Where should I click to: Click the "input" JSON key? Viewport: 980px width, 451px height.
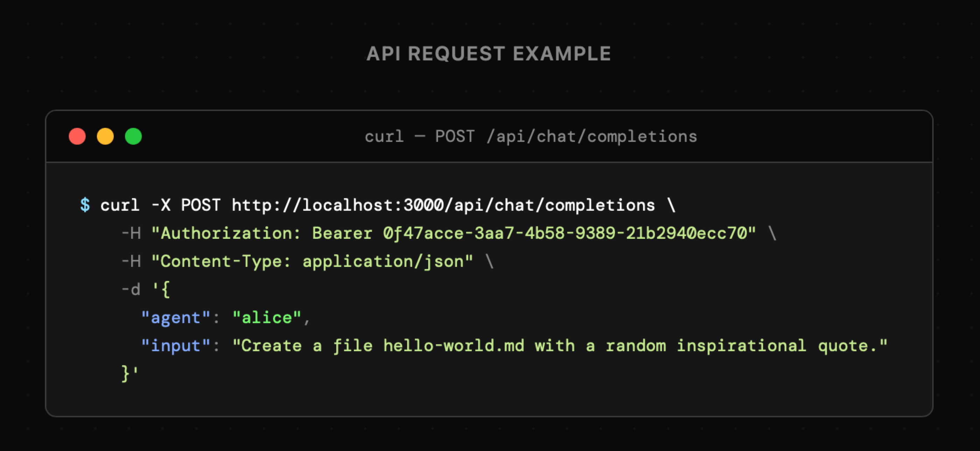pyautogui.click(x=175, y=346)
